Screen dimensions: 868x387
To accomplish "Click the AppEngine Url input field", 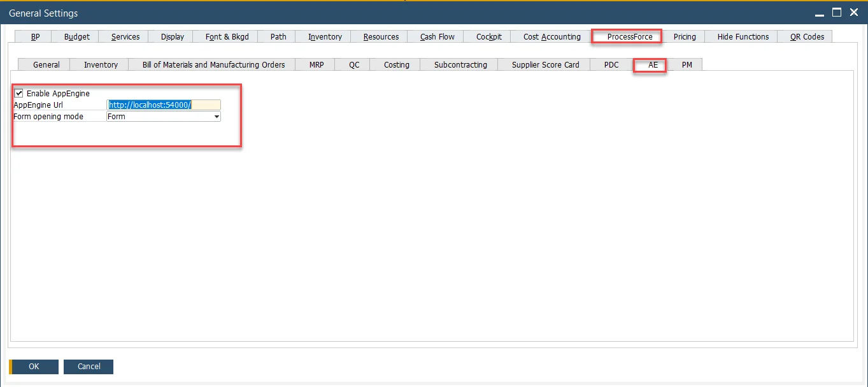I will [x=164, y=105].
